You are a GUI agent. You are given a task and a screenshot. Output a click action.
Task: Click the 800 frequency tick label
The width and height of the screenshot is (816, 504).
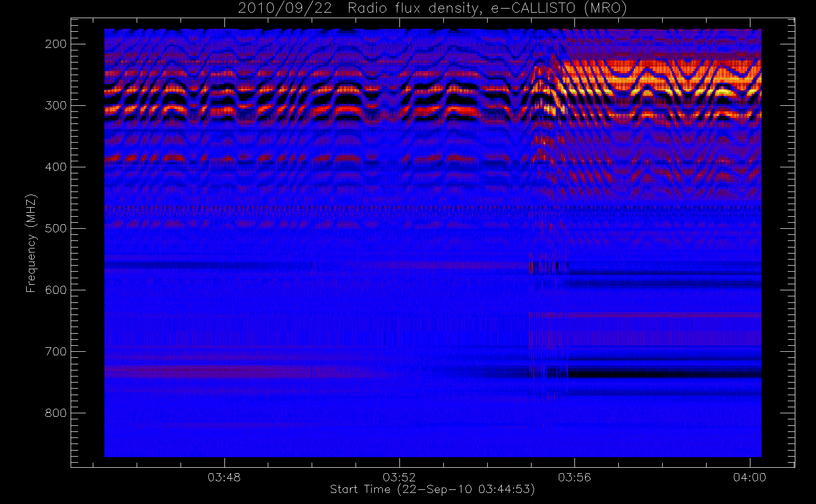pos(56,413)
